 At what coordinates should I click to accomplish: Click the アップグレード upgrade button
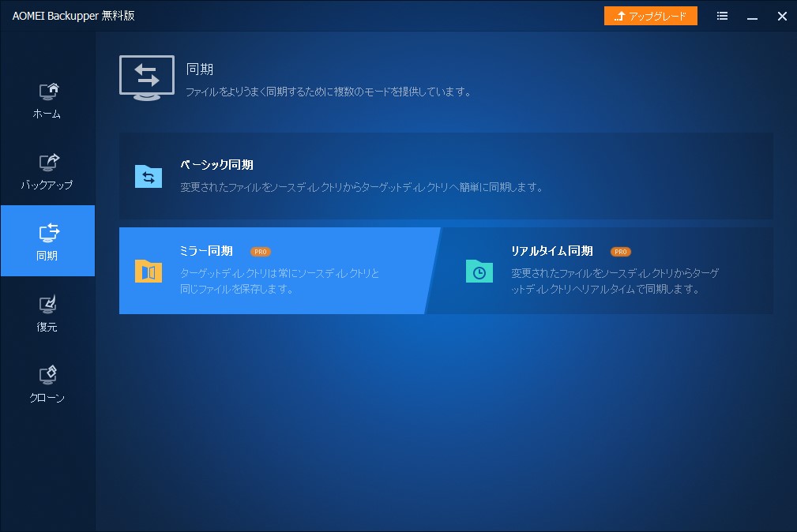[650, 16]
